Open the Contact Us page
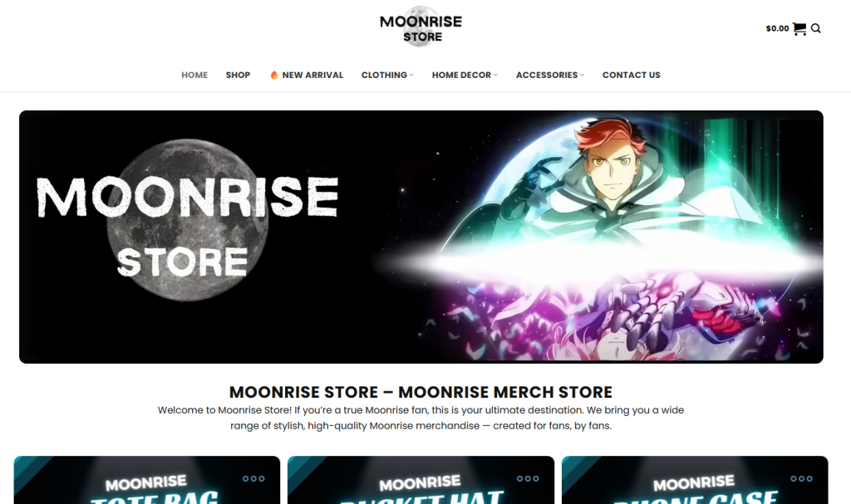The width and height of the screenshot is (851, 504). (632, 75)
